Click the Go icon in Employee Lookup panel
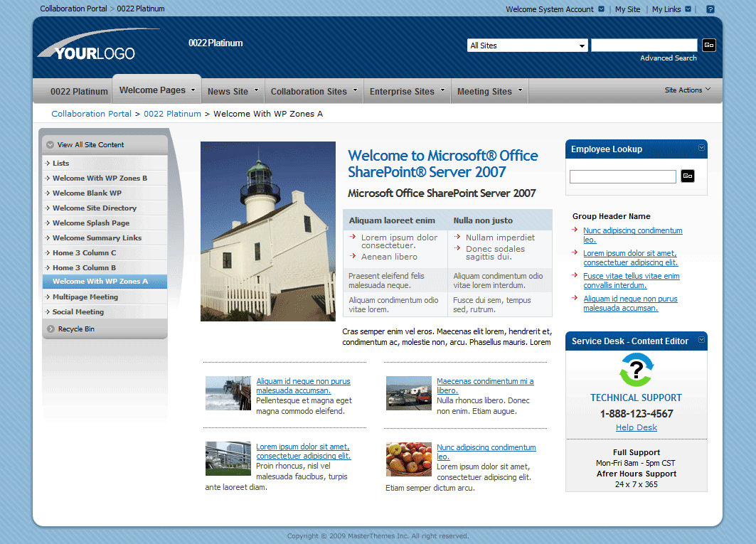 [687, 176]
